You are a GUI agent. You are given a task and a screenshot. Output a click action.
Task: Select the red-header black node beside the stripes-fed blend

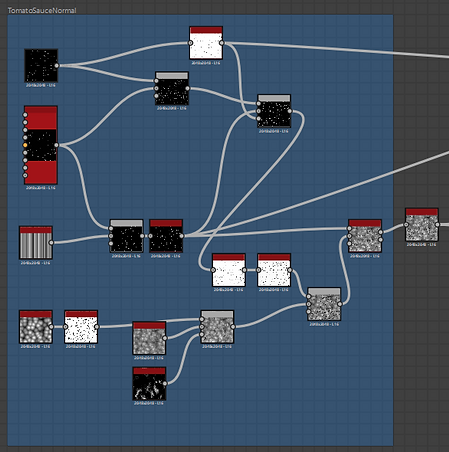tap(166, 236)
